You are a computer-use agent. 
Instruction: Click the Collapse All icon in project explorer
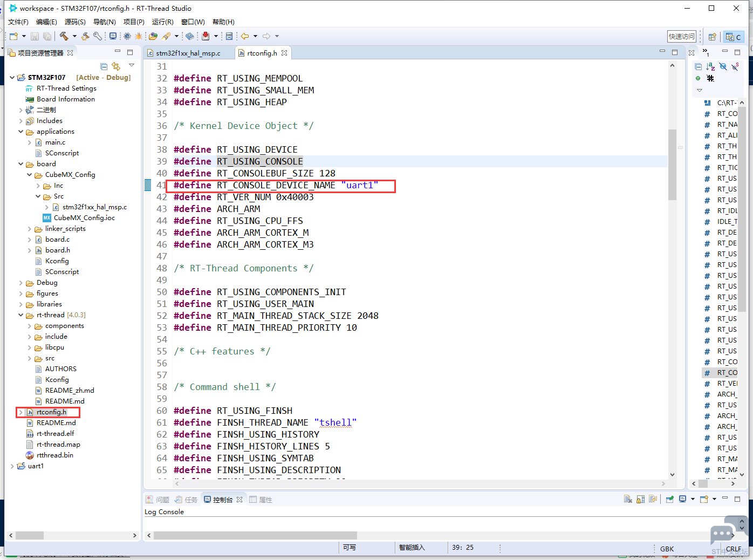104,66
